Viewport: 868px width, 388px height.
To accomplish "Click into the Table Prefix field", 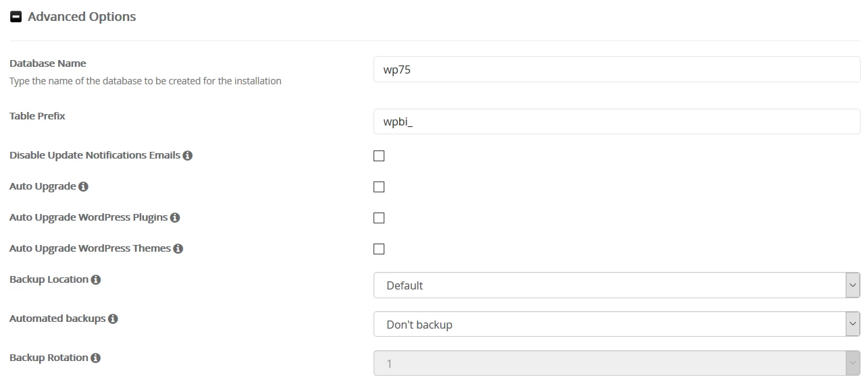I will point(616,122).
